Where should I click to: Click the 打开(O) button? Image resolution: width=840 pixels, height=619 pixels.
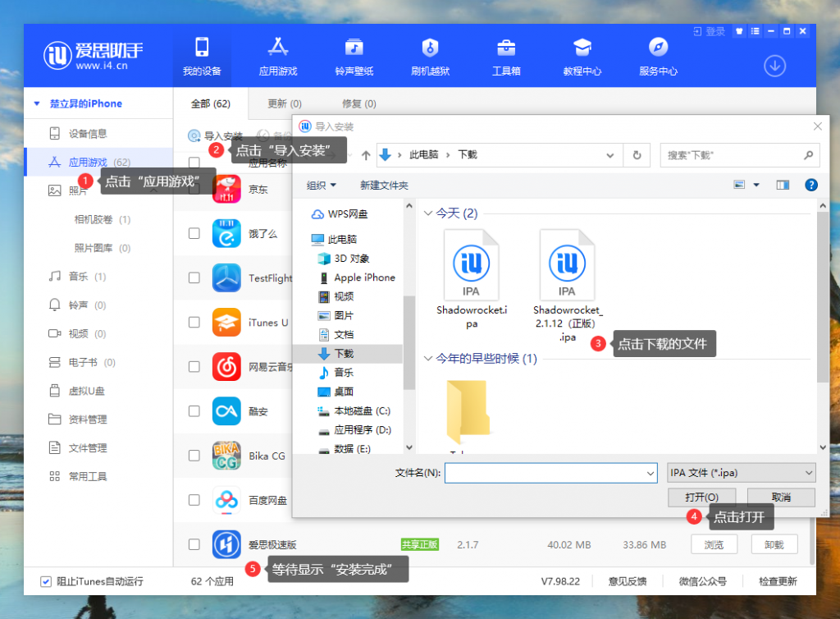[x=701, y=497]
